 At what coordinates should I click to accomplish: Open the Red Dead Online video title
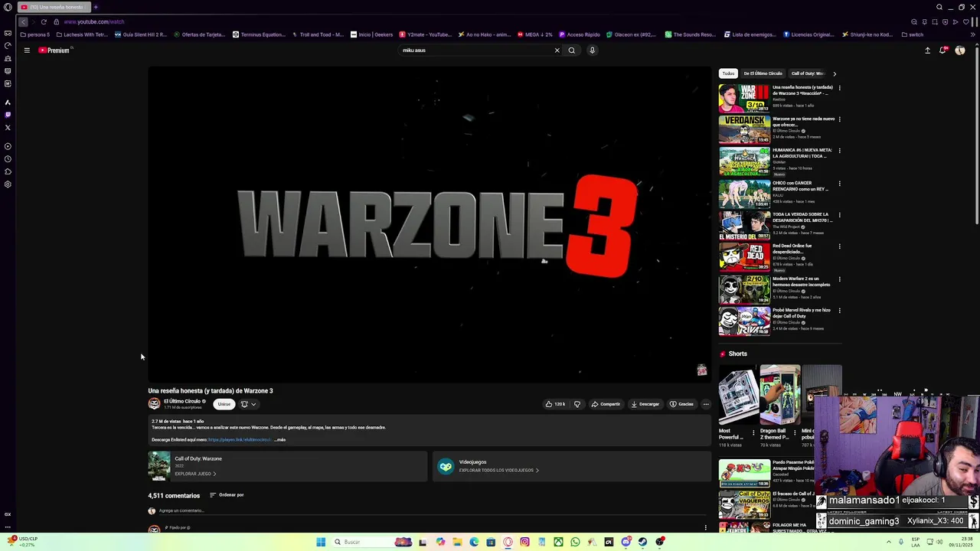pos(792,249)
